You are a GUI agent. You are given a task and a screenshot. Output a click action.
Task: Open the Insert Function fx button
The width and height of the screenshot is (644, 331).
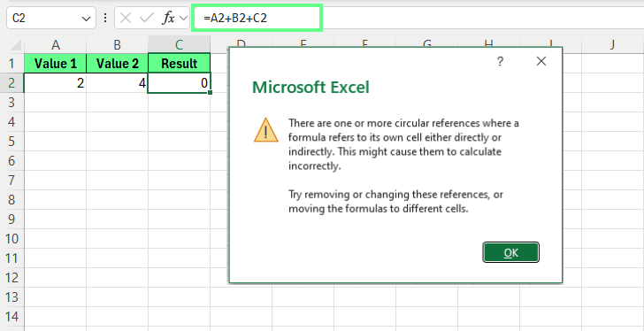[168, 18]
